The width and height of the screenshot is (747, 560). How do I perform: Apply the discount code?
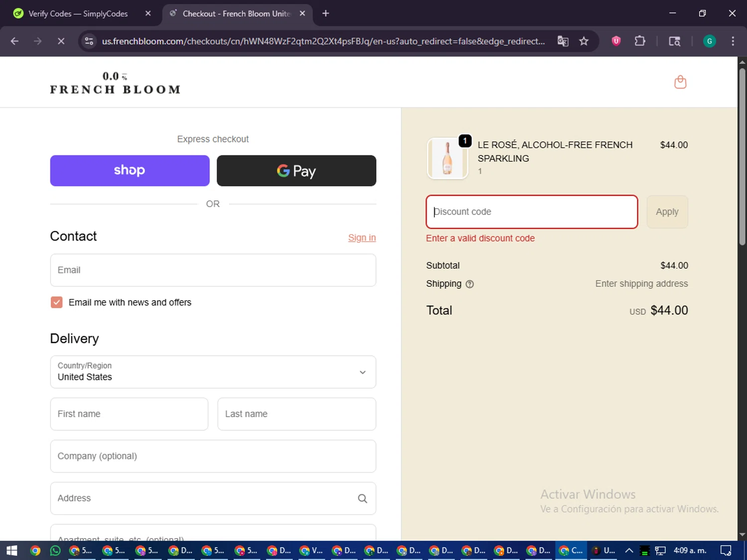667,212
